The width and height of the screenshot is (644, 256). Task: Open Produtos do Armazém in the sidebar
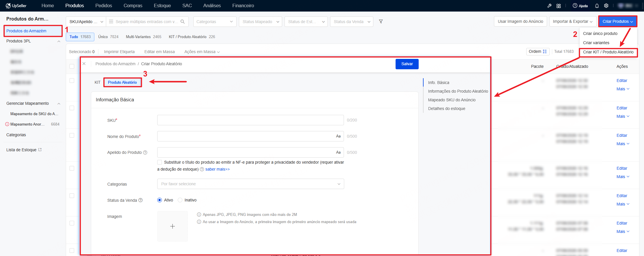[x=33, y=31]
